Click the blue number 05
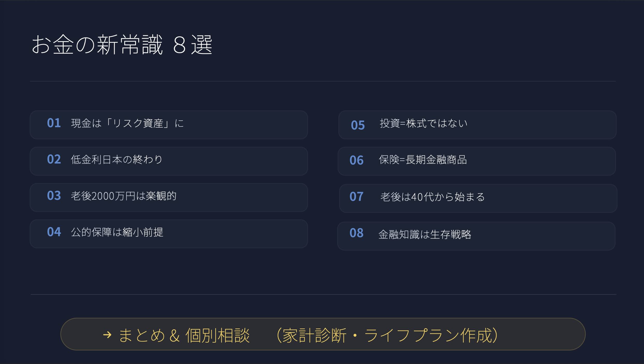The height and width of the screenshot is (364, 644). coord(358,125)
